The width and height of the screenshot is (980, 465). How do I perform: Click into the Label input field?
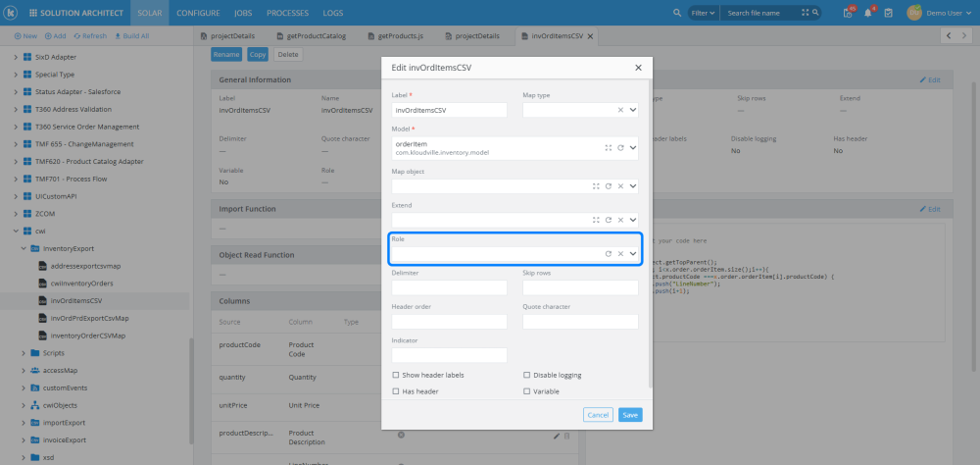pos(450,110)
